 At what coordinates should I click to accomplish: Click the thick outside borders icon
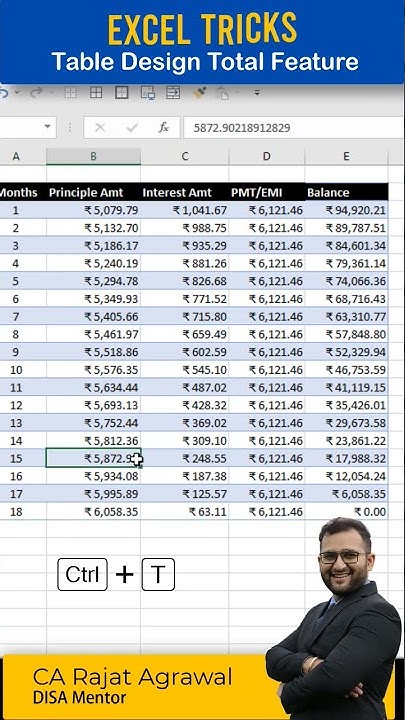pyautogui.click(x=122, y=93)
